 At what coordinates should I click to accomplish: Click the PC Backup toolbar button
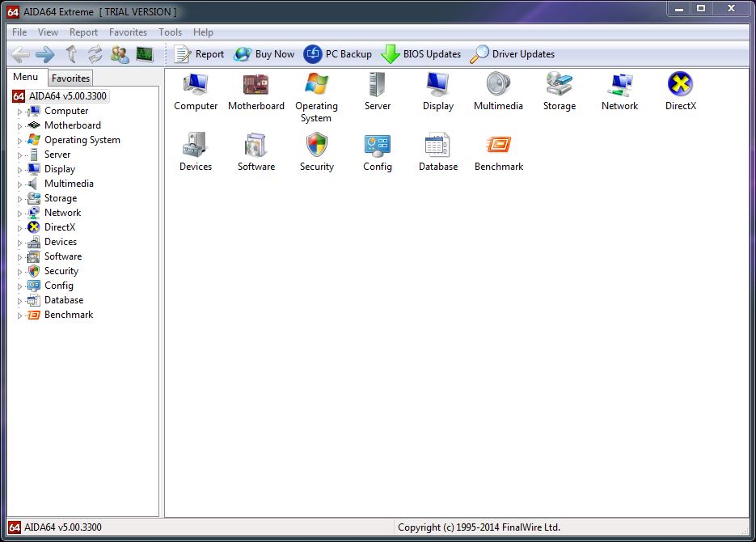coord(337,54)
